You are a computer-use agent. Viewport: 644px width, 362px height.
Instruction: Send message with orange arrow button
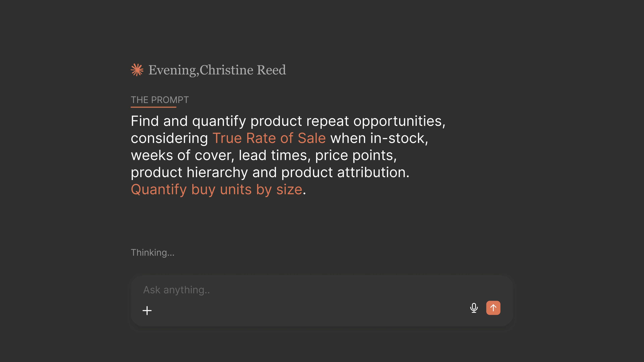[x=493, y=308]
